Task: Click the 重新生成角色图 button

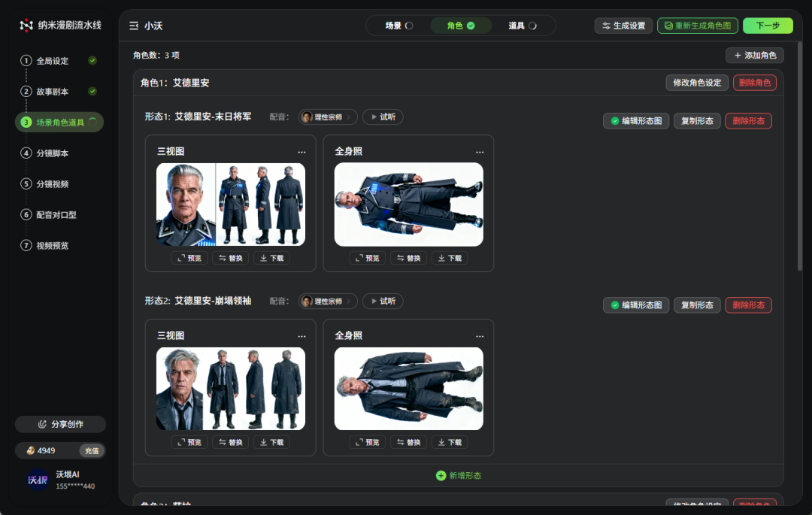Action: (697, 25)
